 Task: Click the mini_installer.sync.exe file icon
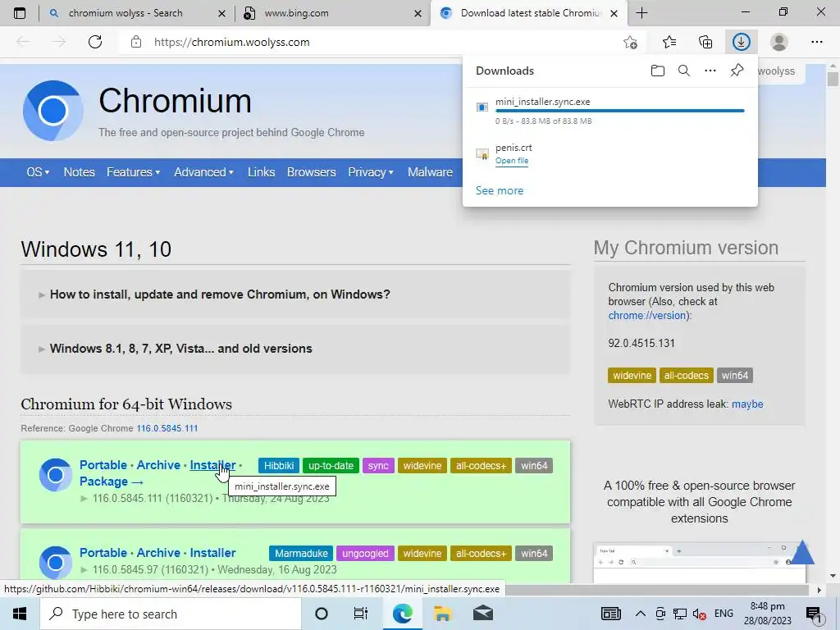tap(482, 107)
